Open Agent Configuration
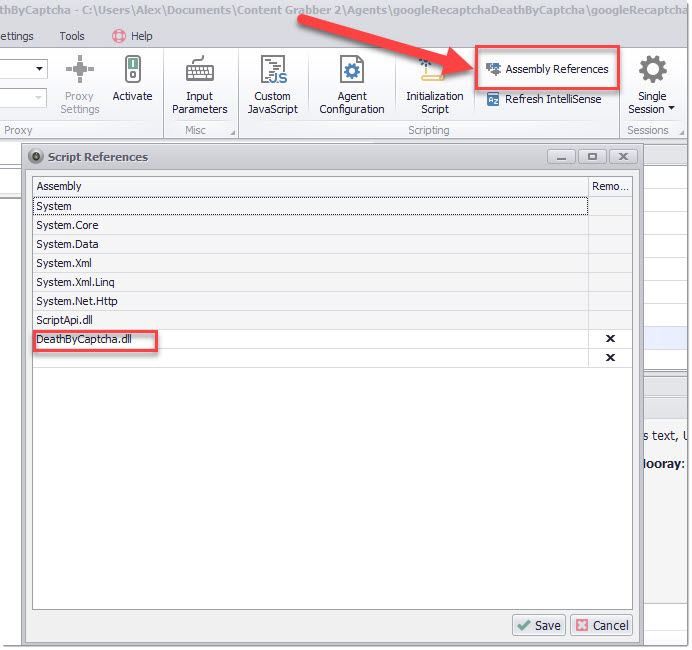692x650 pixels. (x=351, y=84)
